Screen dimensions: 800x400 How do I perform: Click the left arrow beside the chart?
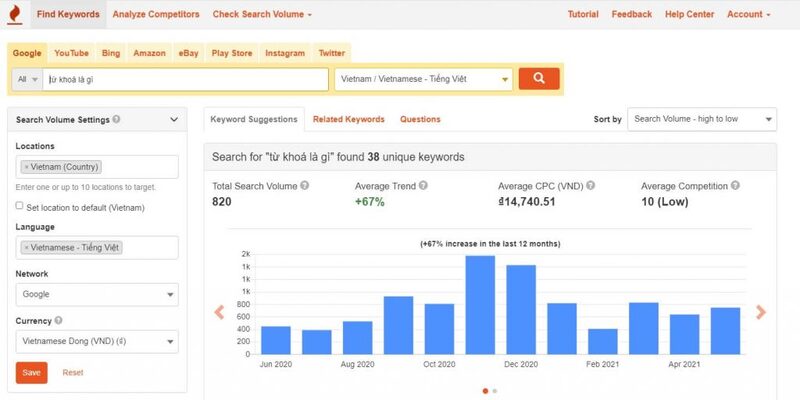coord(219,312)
